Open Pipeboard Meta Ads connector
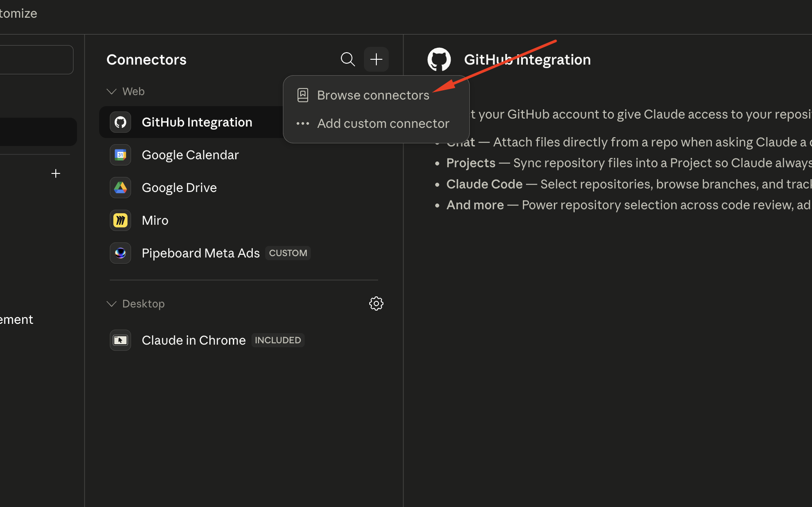Viewport: 812px width, 507px height. 244,253
